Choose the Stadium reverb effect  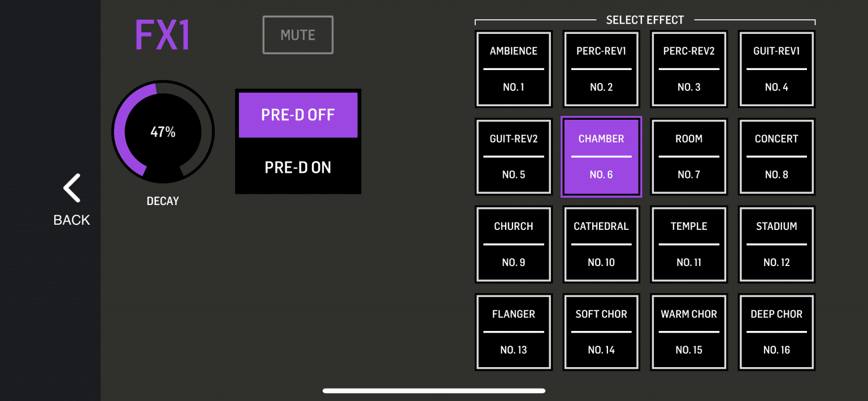776,244
